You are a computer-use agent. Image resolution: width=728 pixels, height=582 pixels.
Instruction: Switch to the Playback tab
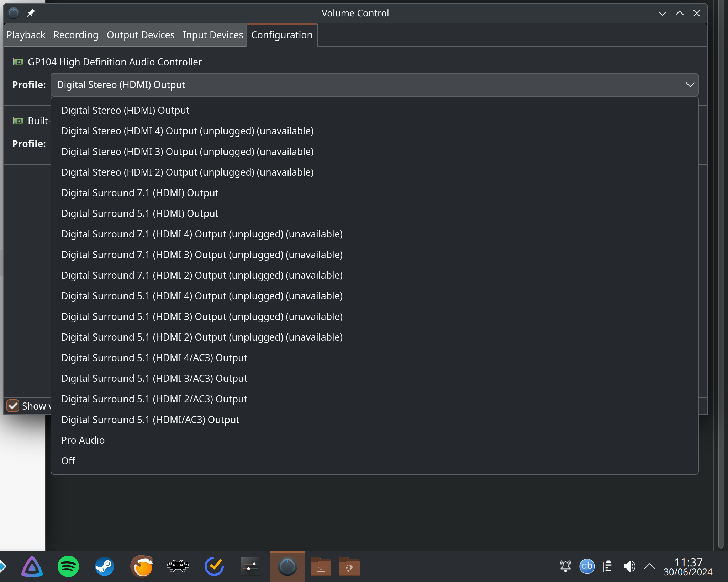pos(26,35)
